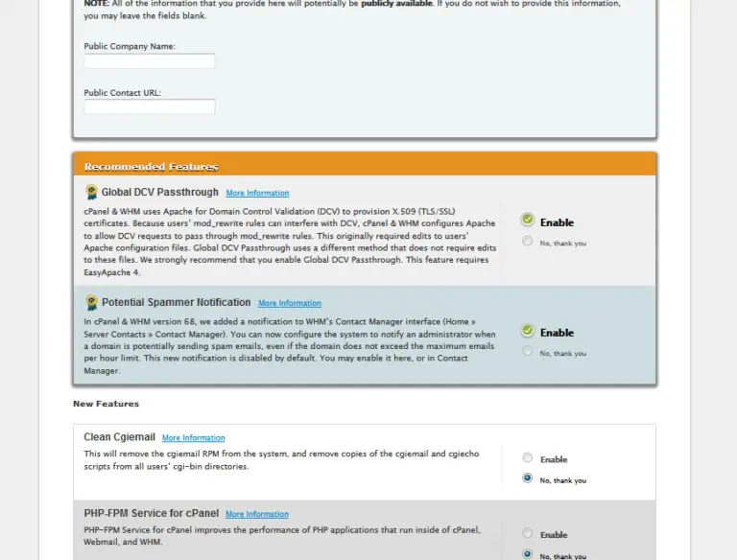Open More Information for PHP-FPM Service
This screenshot has height=560, width=737.
point(256,514)
